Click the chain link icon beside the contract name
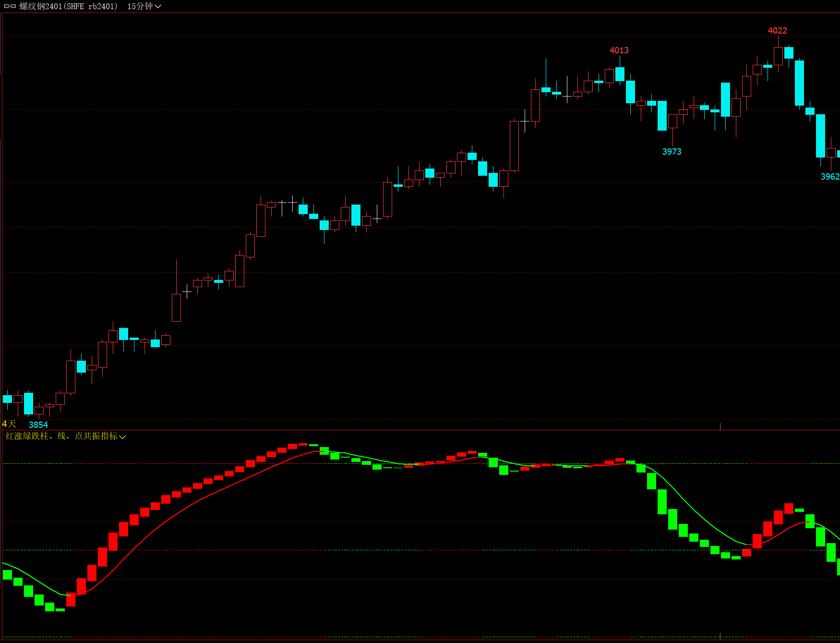The width and height of the screenshot is (840, 643). pos(10,6)
